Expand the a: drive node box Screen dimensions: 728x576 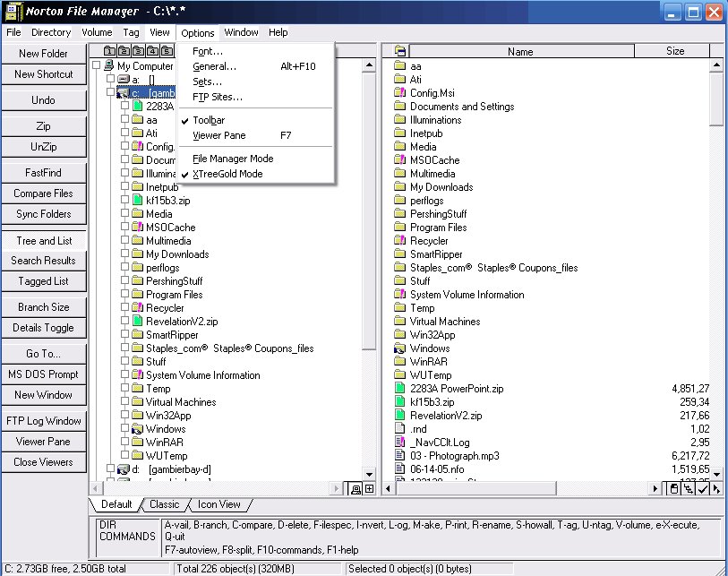[110, 79]
